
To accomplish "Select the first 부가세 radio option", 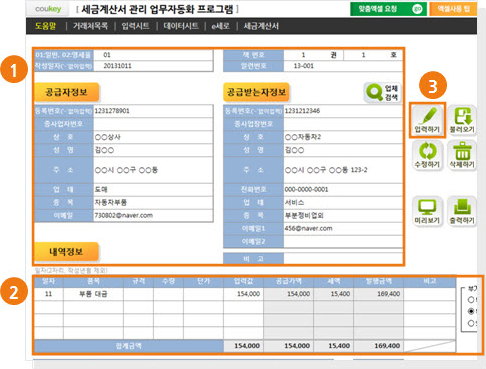I will coord(471,300).
